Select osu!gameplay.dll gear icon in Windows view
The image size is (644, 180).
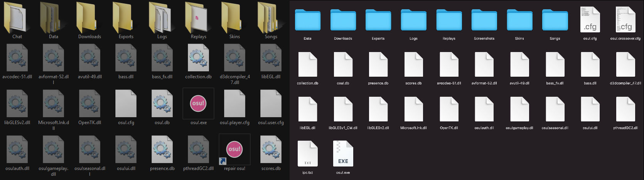tap(54, 150)
